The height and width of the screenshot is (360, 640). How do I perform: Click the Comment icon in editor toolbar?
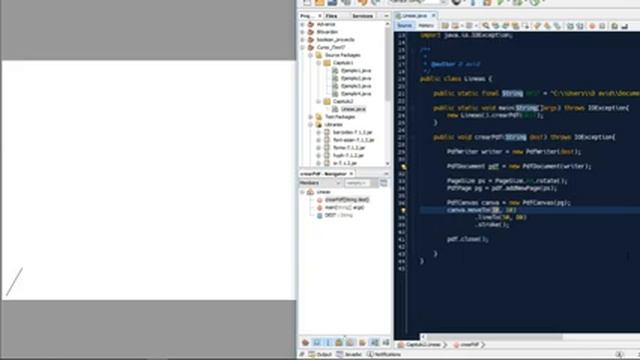click(614, 26)
